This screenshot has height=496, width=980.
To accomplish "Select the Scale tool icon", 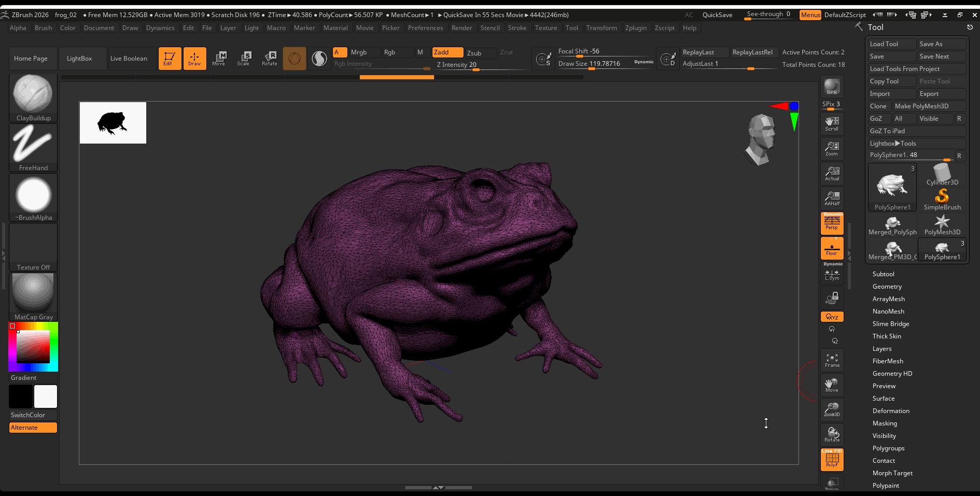I will tap(244, 58).
